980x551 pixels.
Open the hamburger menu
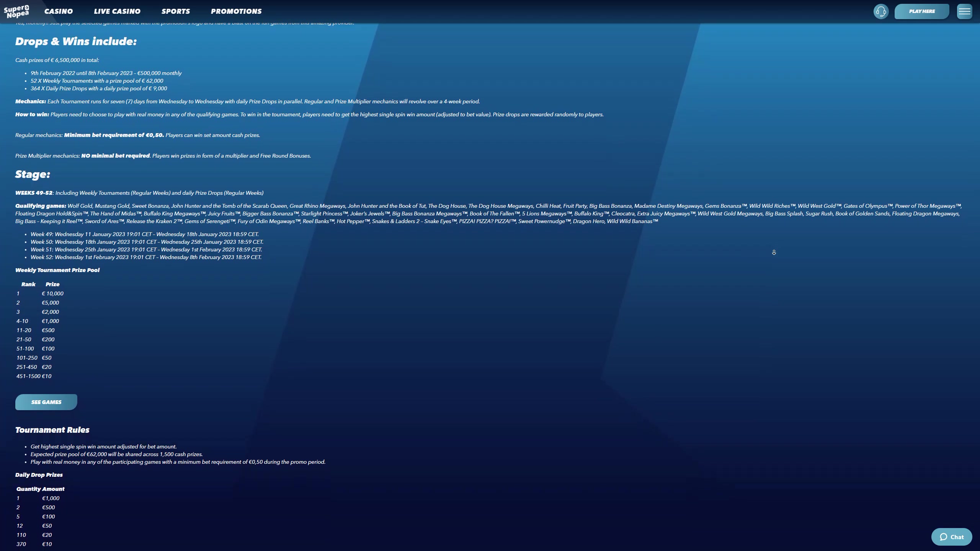[x=964, y=11]
